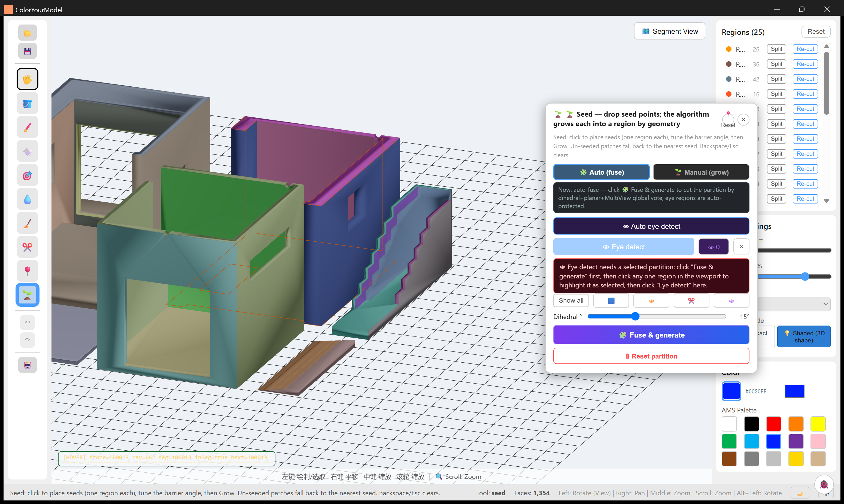
Task: Select the paint bucket fill tool
Action: 28,103
